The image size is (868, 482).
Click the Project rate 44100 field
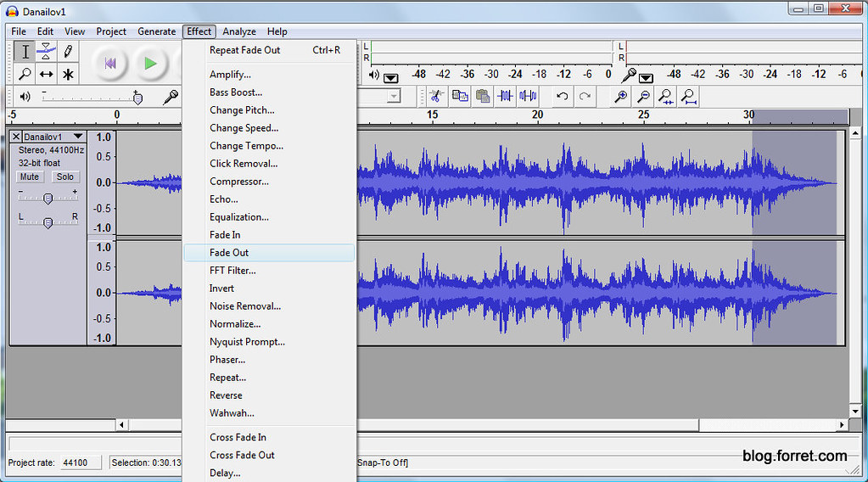pyautogui.click(x=81, y=462)
